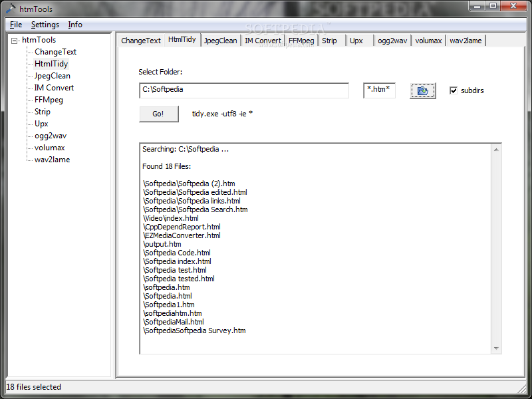This screenshot has width=532, height=399.
Task: Select FFMpeg in the tree
Action: 49,100
